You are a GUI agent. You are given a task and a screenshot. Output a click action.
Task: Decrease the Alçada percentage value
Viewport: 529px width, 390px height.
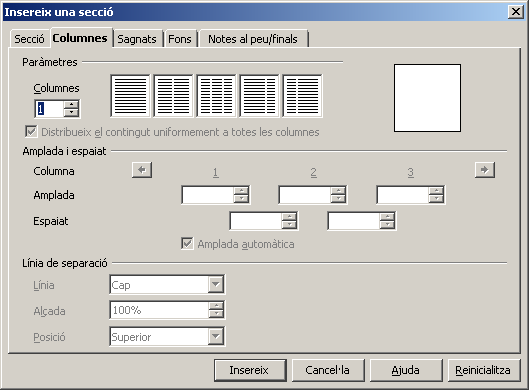pos(216,314)
